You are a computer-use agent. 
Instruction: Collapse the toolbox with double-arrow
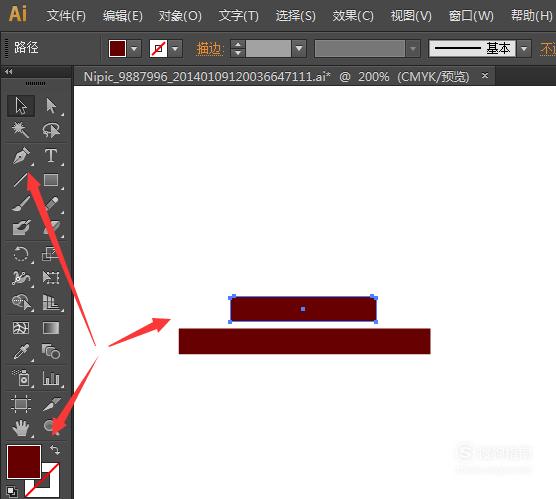[9, 72]
